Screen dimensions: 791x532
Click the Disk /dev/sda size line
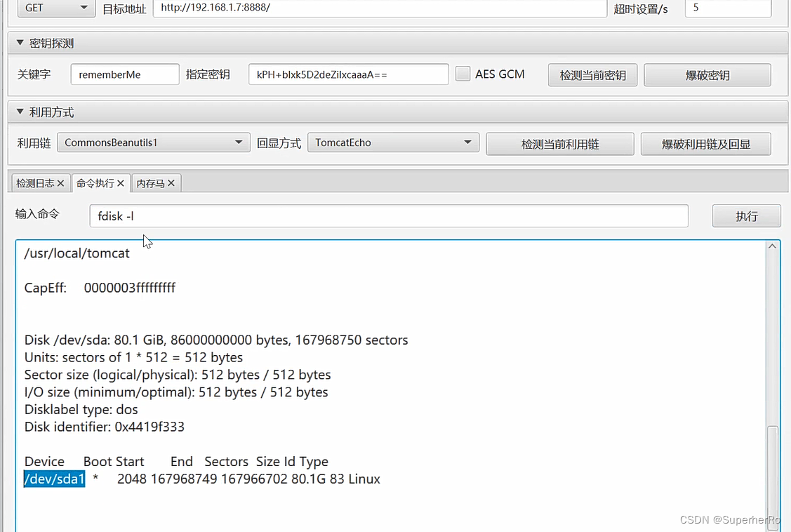click(216, 340)
